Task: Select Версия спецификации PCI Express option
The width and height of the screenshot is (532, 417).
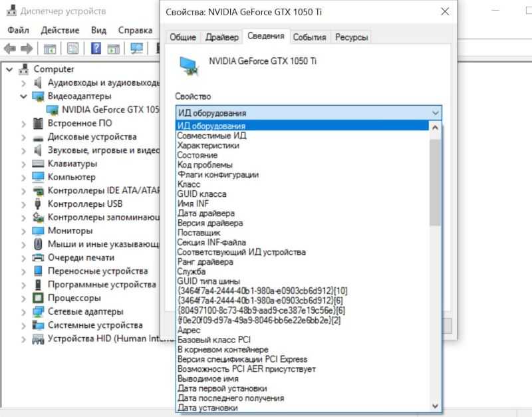Action: 243,359
